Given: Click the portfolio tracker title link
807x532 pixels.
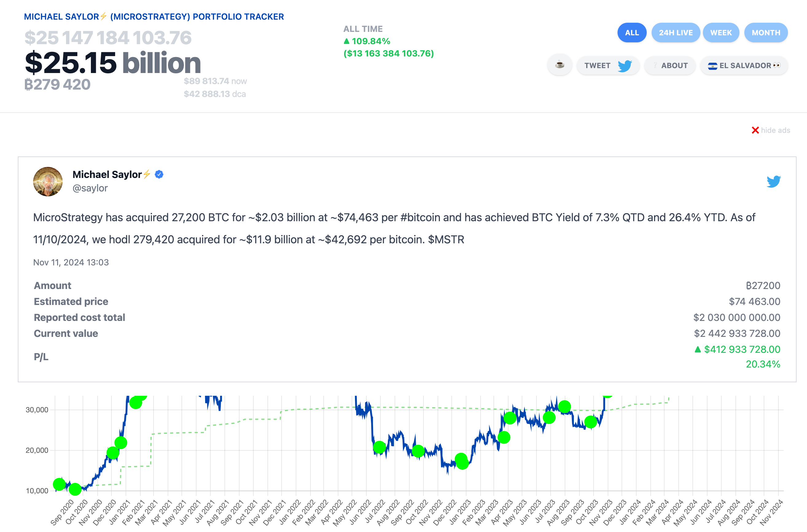Looking at the screenshot, I should coord(154,17).
